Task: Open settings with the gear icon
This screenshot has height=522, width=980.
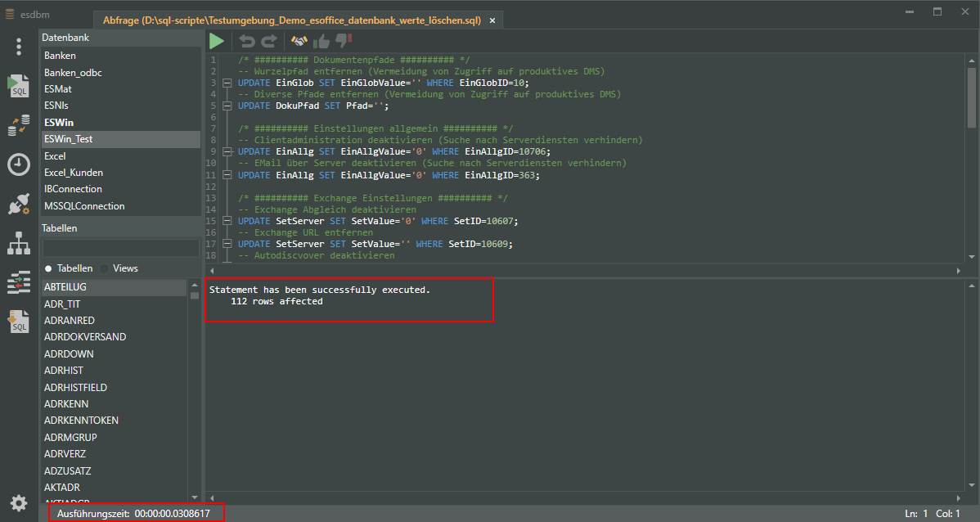Action: [x=19, y=503]
